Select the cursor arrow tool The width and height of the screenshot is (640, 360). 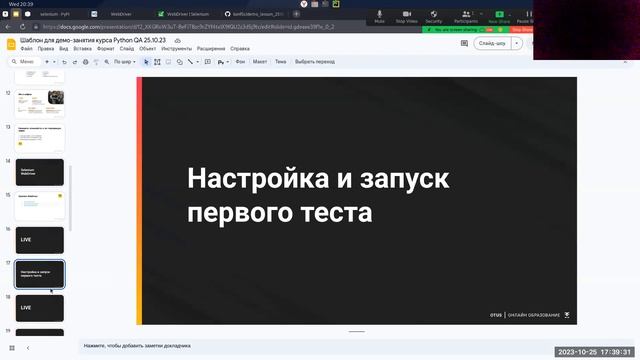tap(146, 62)
